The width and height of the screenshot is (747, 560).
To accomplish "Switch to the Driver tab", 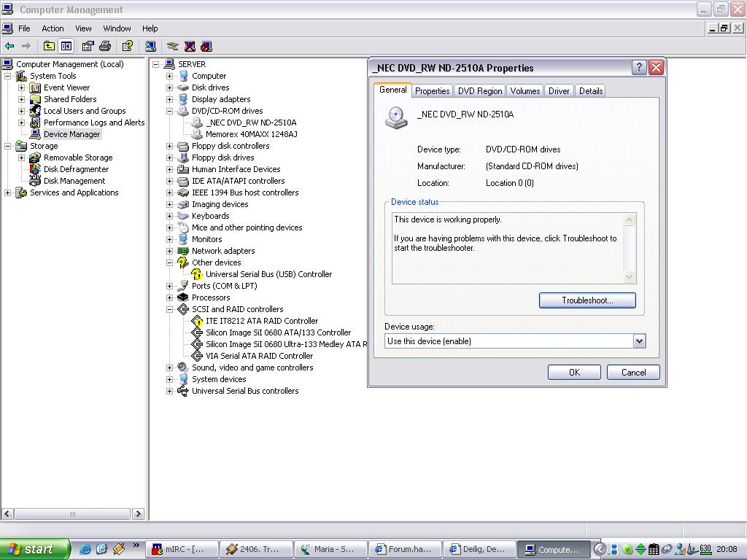I will click(559, 91).
